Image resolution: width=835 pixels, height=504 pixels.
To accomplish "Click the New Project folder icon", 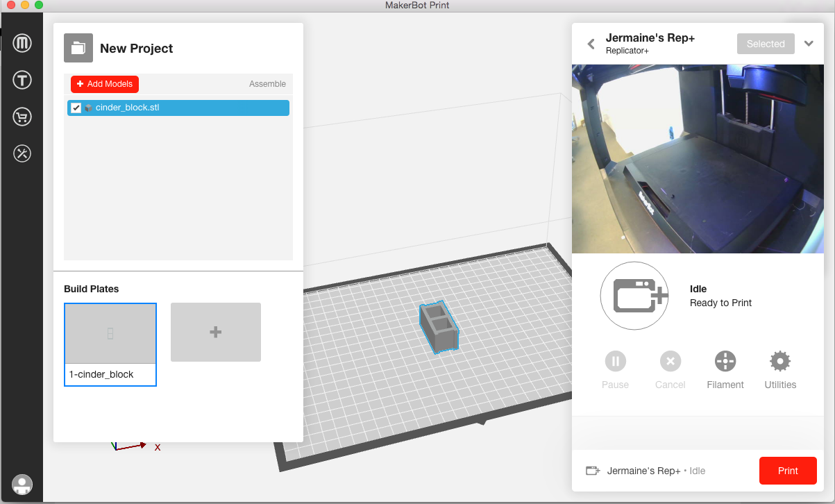I will pos(78,48).
